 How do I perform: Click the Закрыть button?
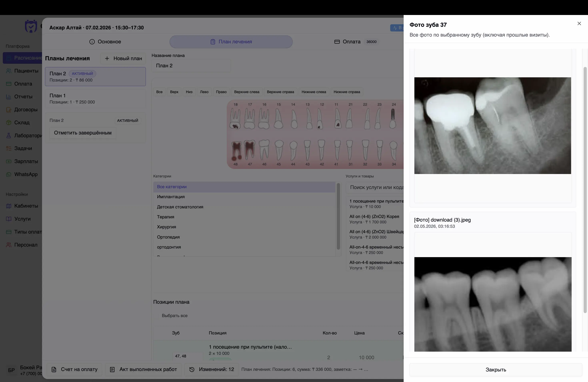tap(496, 369)
